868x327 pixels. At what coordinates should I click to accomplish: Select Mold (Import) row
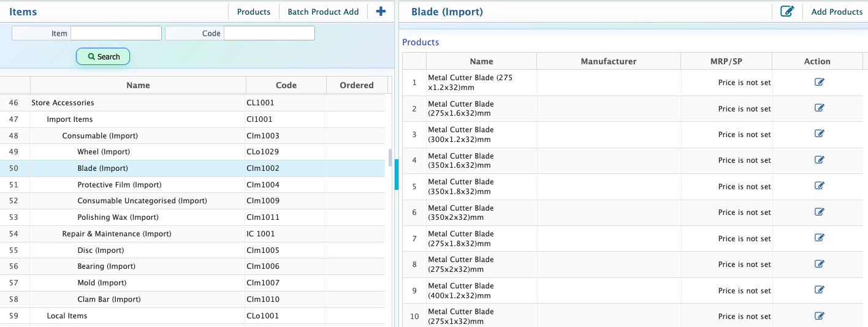[x=192, y=283]
